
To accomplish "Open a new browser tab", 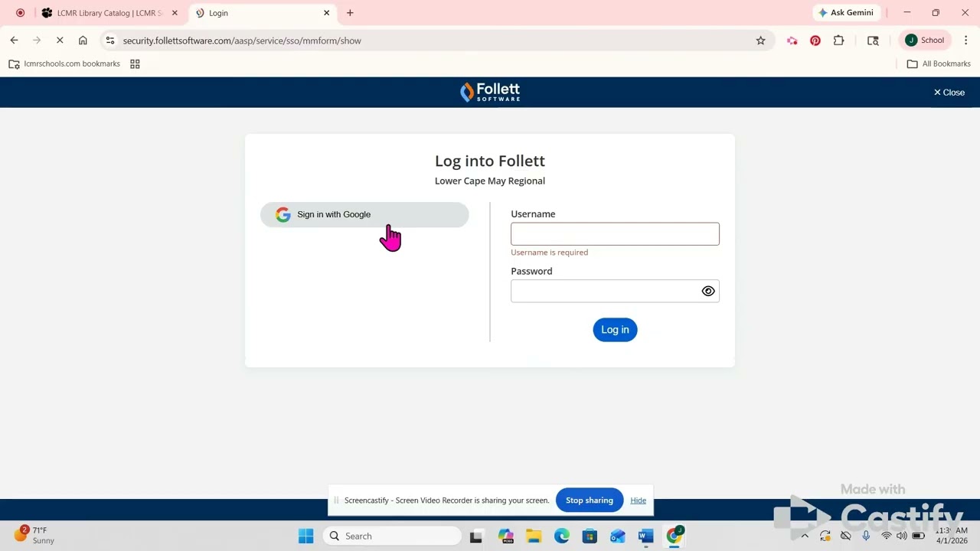I will click(350, 13).
